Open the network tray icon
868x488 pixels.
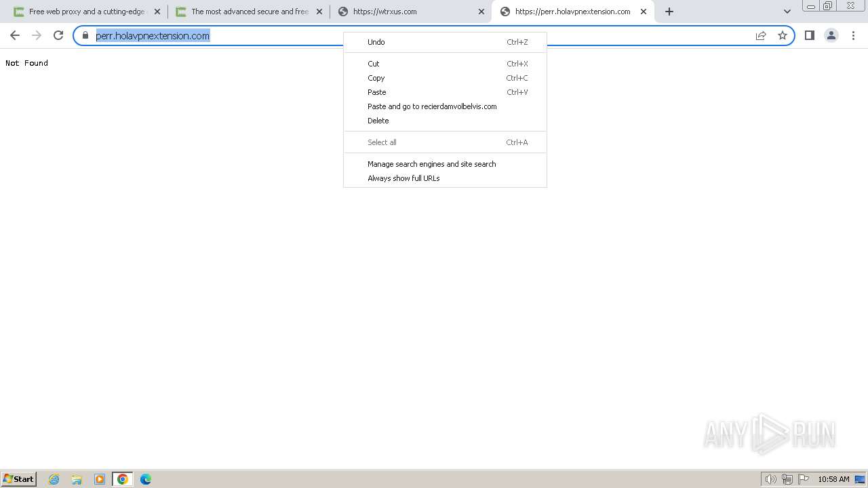787,479
